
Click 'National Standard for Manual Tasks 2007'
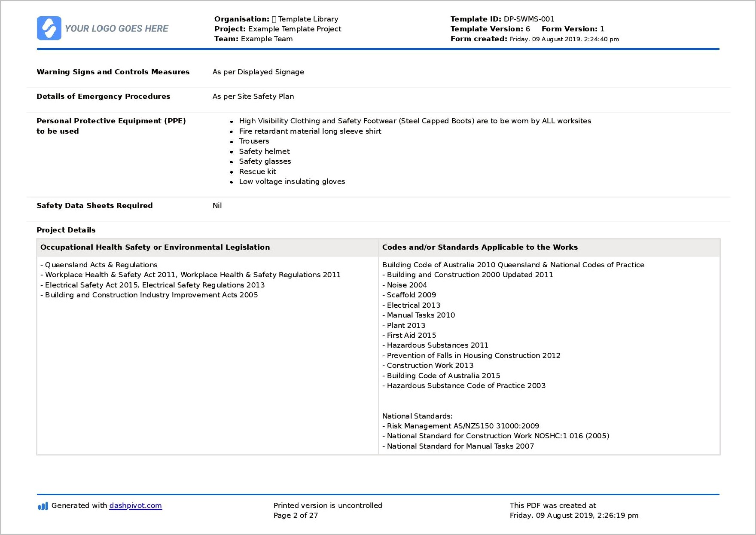pos(458,446)
